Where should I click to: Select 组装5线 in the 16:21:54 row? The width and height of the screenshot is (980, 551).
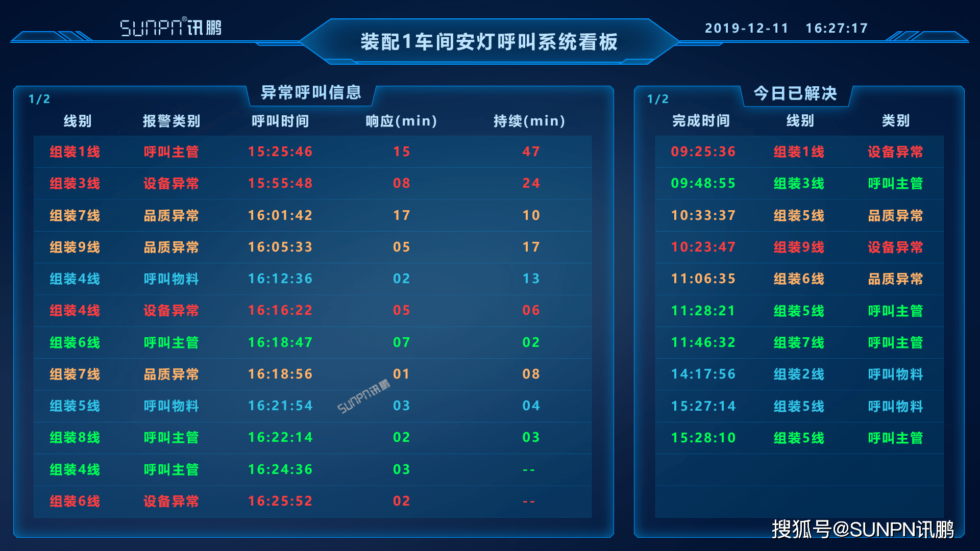coord(75,406)
